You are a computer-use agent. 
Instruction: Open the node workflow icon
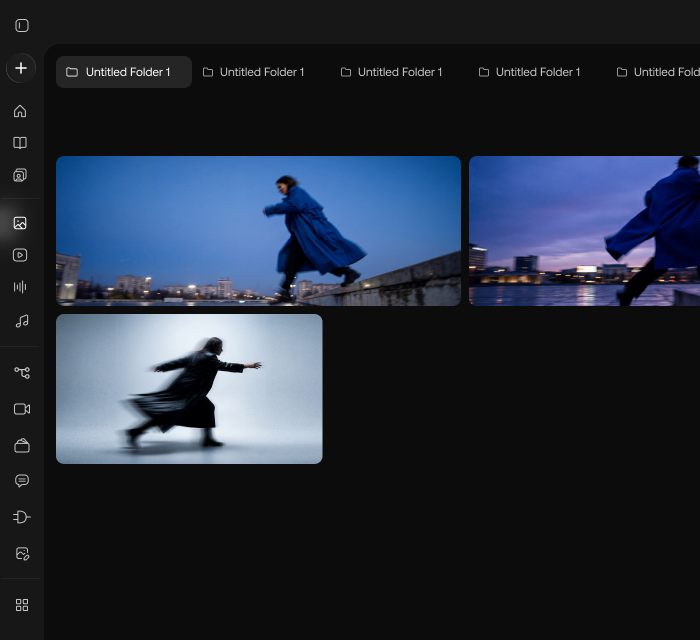point(22,372)
